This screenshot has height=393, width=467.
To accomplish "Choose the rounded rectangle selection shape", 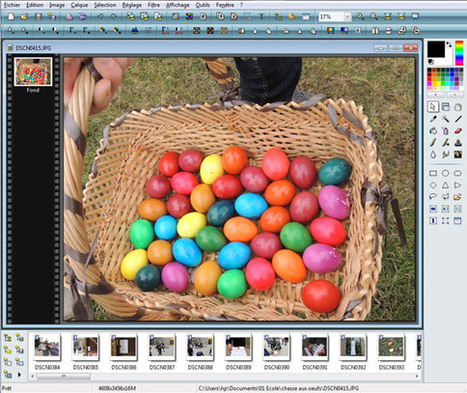I will coord(458,173).
